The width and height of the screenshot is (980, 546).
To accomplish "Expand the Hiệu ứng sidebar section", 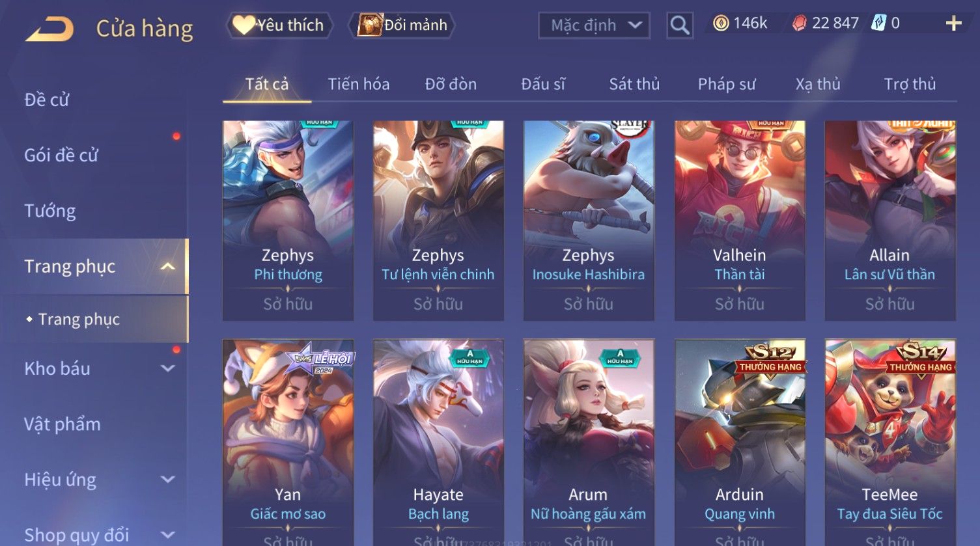I will [167, 480].
